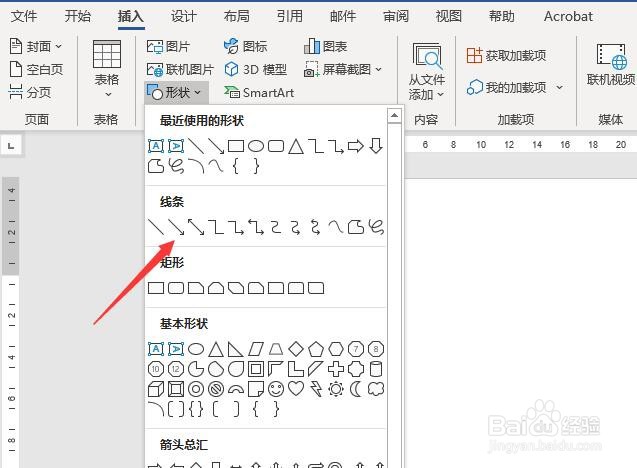The height and width of the screenshot is (468, 637).
Task: Insert a 图表 chart
Action: pos(325,46)
